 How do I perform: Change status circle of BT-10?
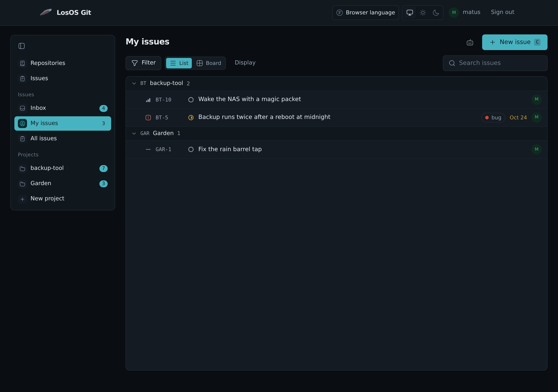click(x=191, y=100)
